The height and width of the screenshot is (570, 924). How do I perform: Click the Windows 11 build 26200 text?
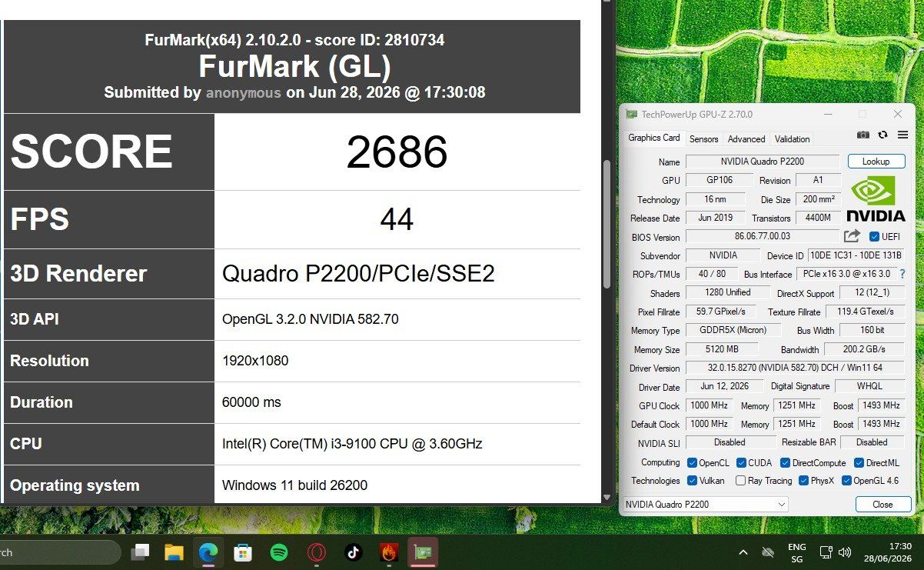[294, 485]
